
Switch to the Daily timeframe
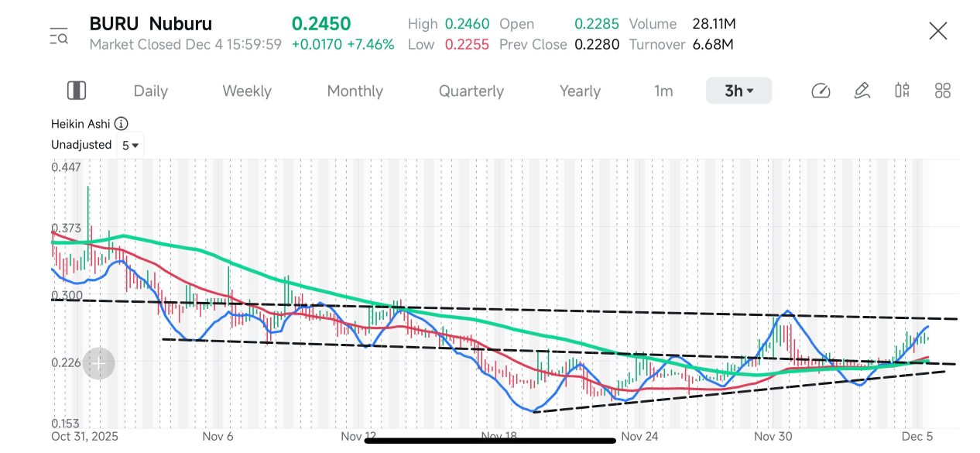[x=150, y=91]
